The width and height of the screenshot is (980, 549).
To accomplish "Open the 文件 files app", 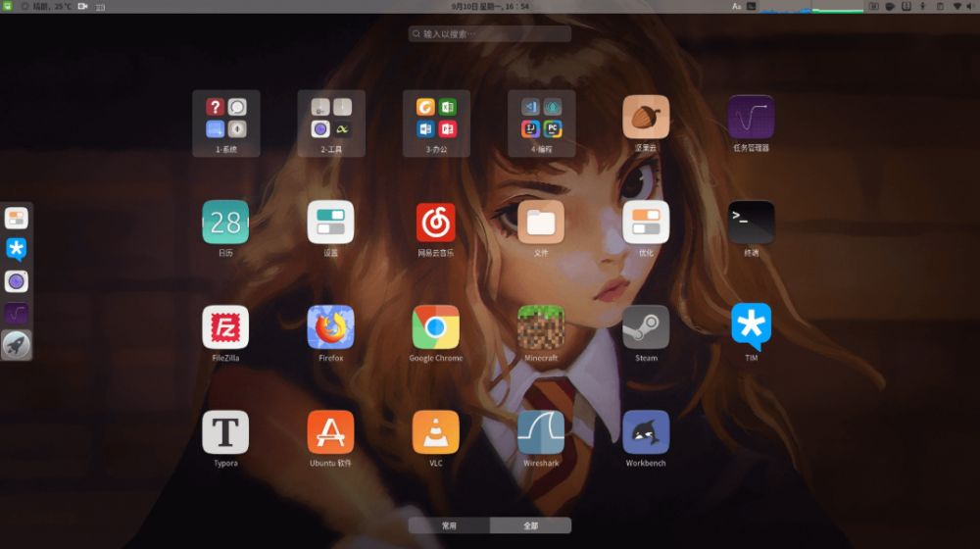I will pyautogui.click(x=541, y=222).
